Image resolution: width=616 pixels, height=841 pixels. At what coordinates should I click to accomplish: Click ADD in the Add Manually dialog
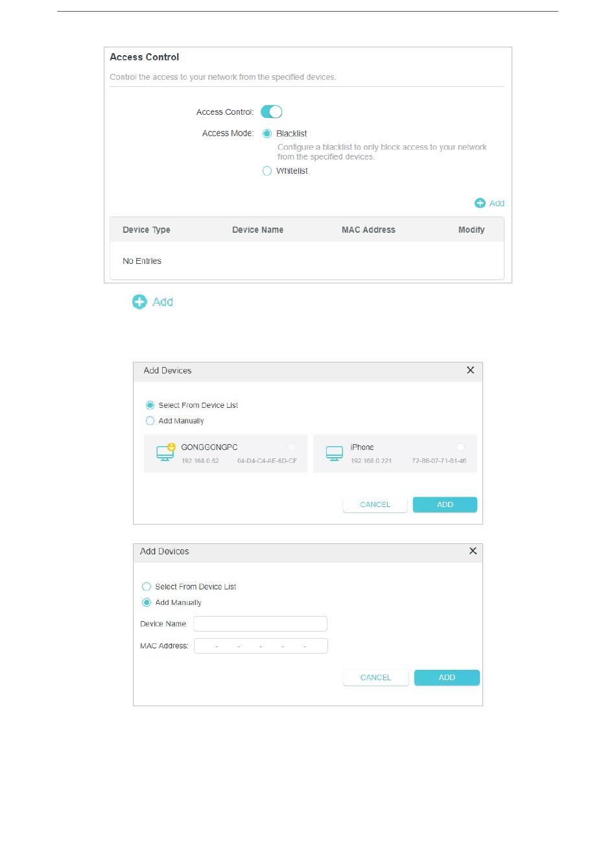[447, 678]
